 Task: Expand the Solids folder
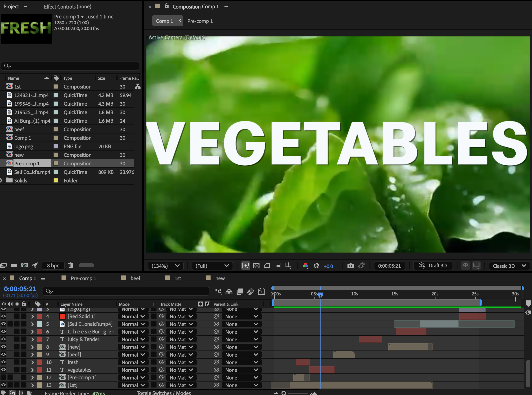[2, 180]
